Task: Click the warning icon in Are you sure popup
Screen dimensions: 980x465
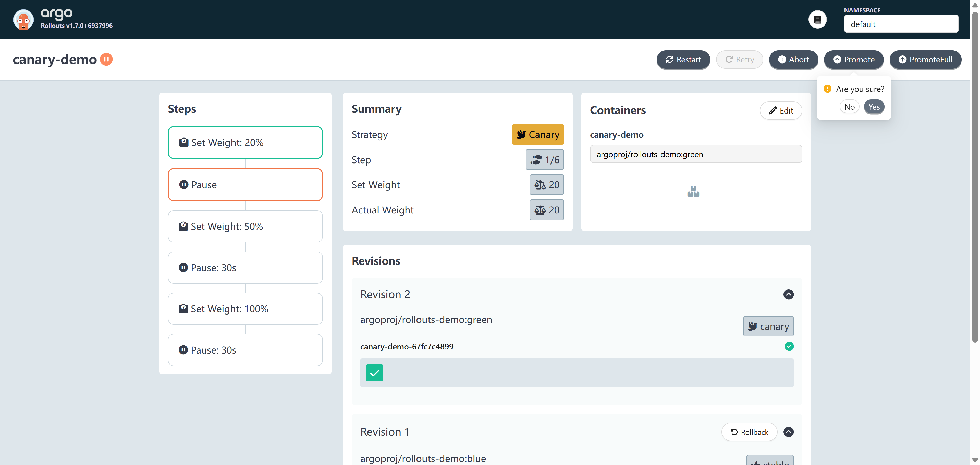Action: coord(827,89)
